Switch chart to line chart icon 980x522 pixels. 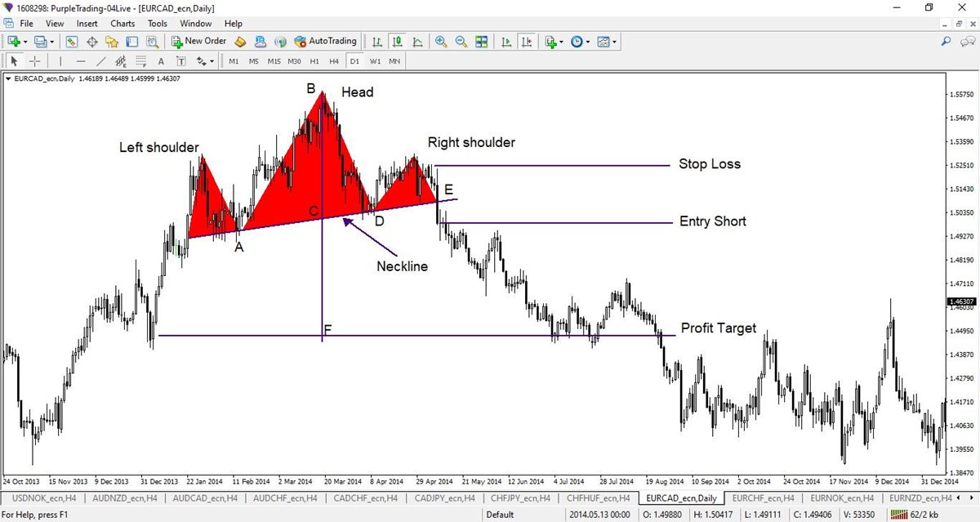pos(417,41)
